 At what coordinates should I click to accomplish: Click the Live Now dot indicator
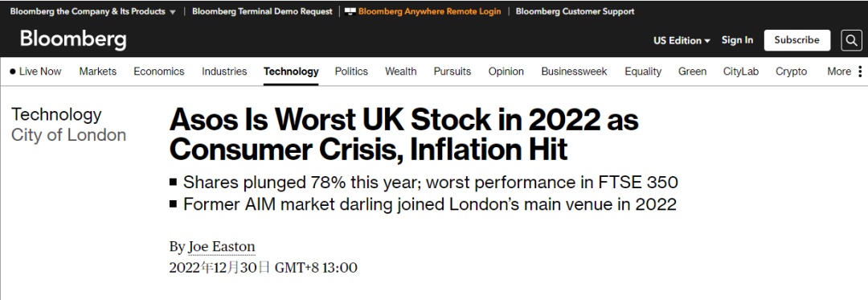[13, 72]
